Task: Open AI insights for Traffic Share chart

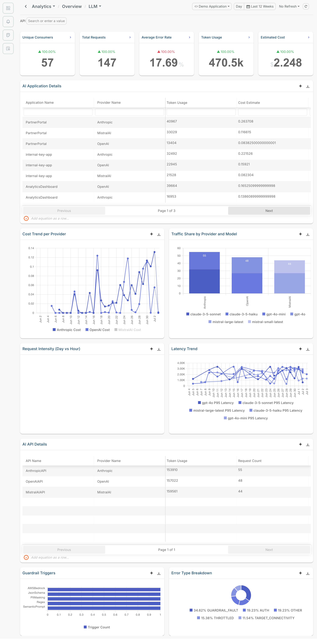Action: coord(300,234)
